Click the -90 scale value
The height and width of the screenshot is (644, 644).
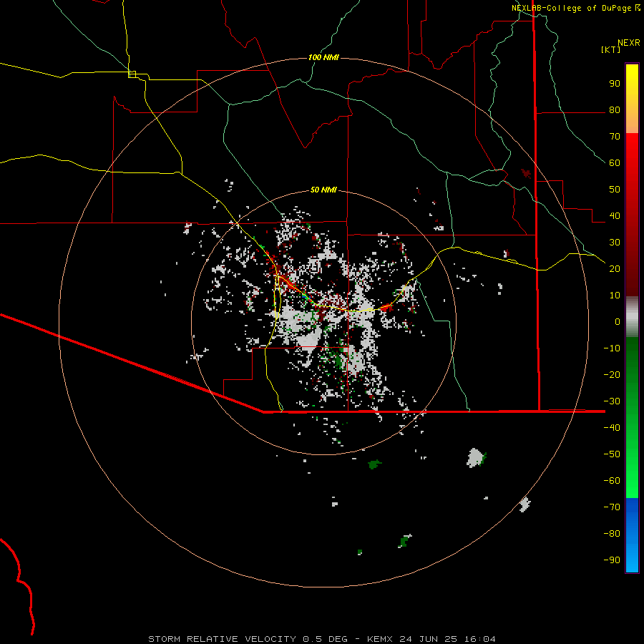point(612,560)
